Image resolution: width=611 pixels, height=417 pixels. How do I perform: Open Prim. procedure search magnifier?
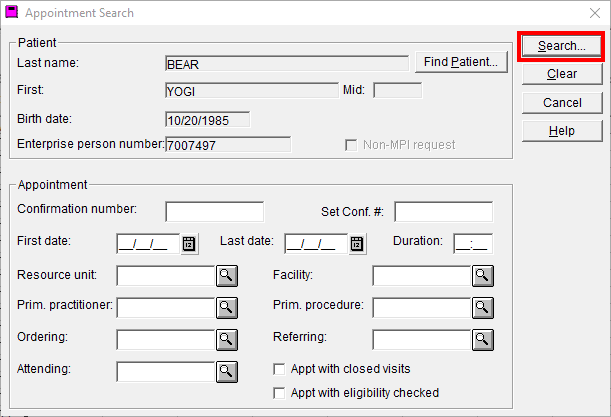483,308
